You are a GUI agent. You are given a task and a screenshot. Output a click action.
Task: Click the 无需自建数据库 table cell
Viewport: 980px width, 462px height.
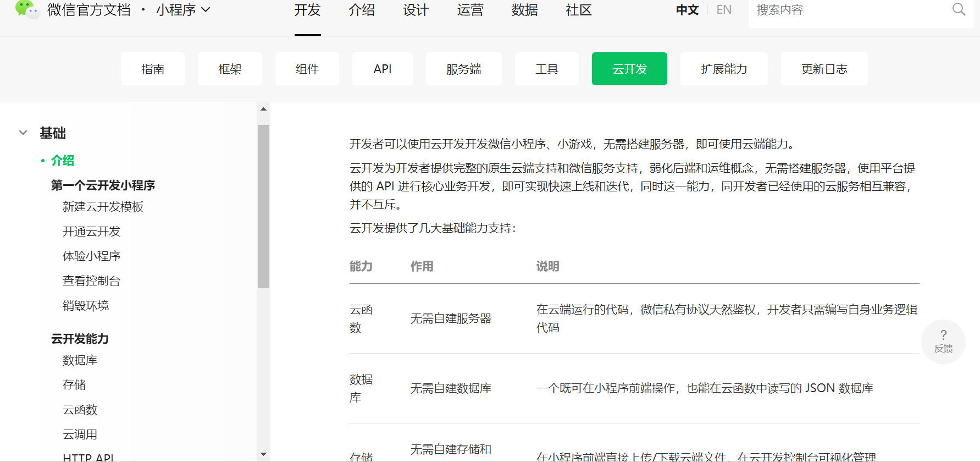(x=451, y=388)
